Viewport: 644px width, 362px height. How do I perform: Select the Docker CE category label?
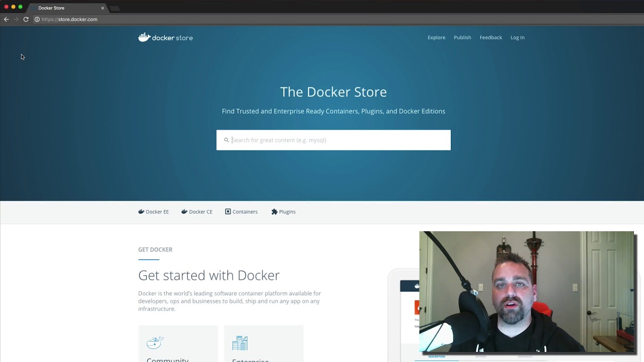coord(201,212)
